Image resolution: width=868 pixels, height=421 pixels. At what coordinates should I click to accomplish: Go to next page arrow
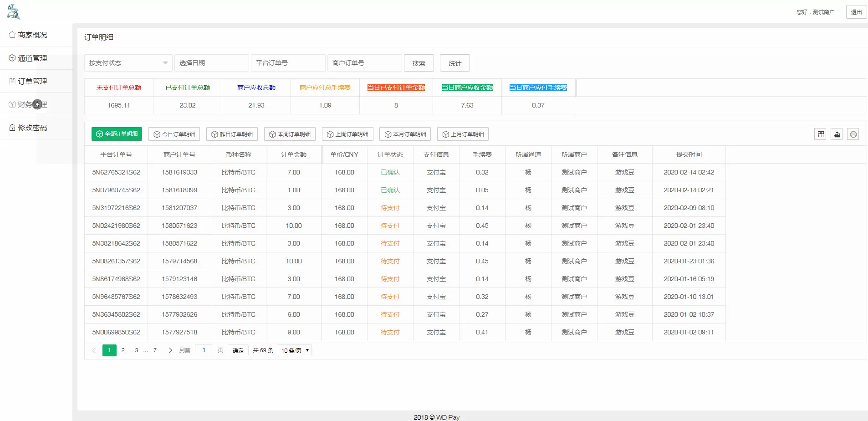pos(170,350)
